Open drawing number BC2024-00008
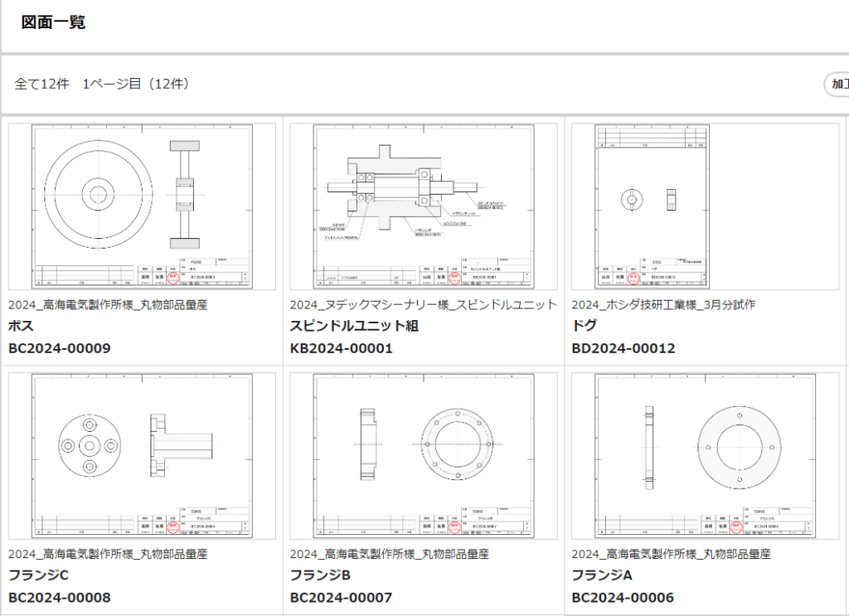849x616 pixels. [x=59, y=598]
